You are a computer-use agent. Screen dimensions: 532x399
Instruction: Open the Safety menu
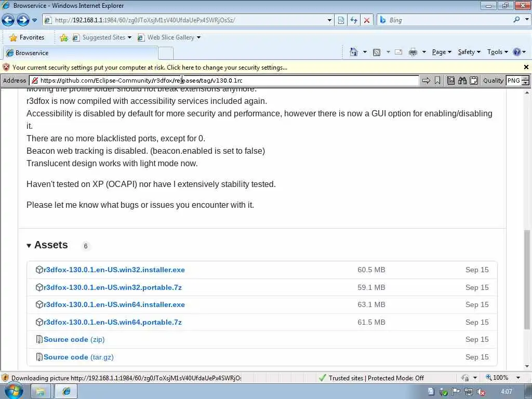click(x=469, y=52)
